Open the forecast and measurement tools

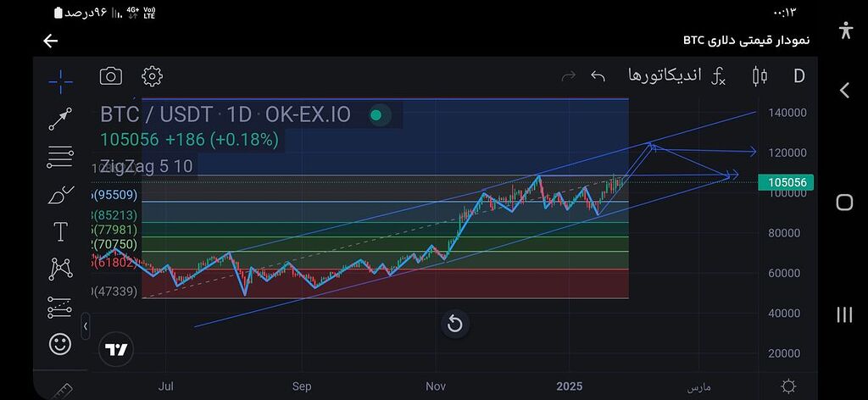60,307
